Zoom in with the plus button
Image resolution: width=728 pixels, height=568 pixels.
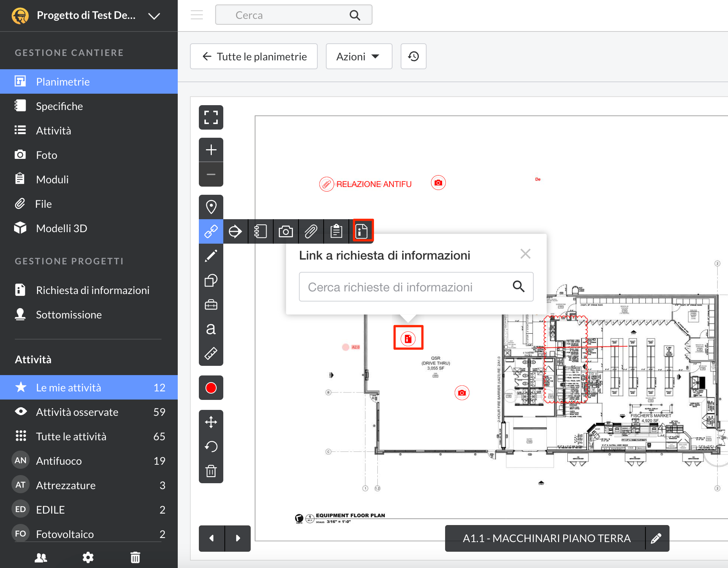[x=211, y=150]
